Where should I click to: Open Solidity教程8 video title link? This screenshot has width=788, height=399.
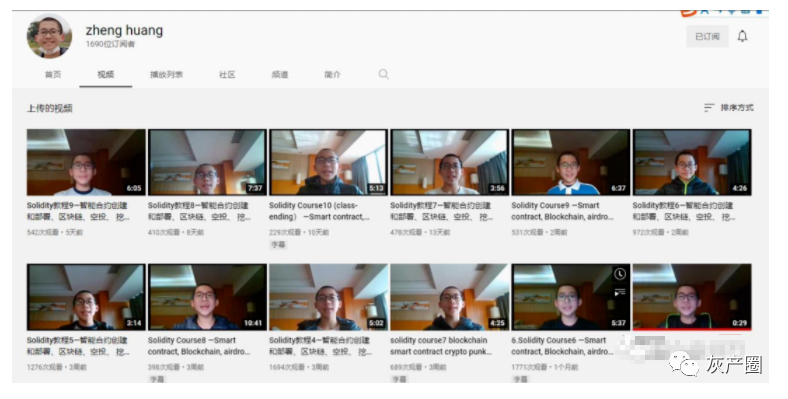pos(199,211)
